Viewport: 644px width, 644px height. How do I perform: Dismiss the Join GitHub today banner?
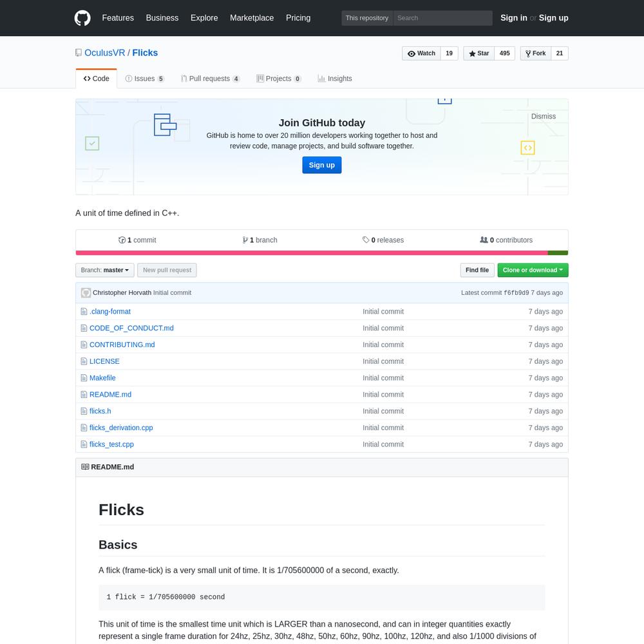pos(544,116)
